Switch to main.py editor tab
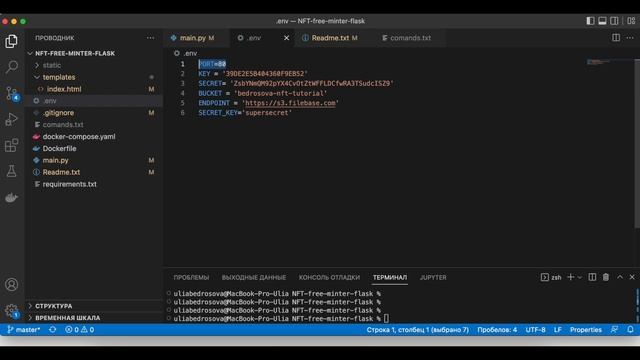 point(197,38)
